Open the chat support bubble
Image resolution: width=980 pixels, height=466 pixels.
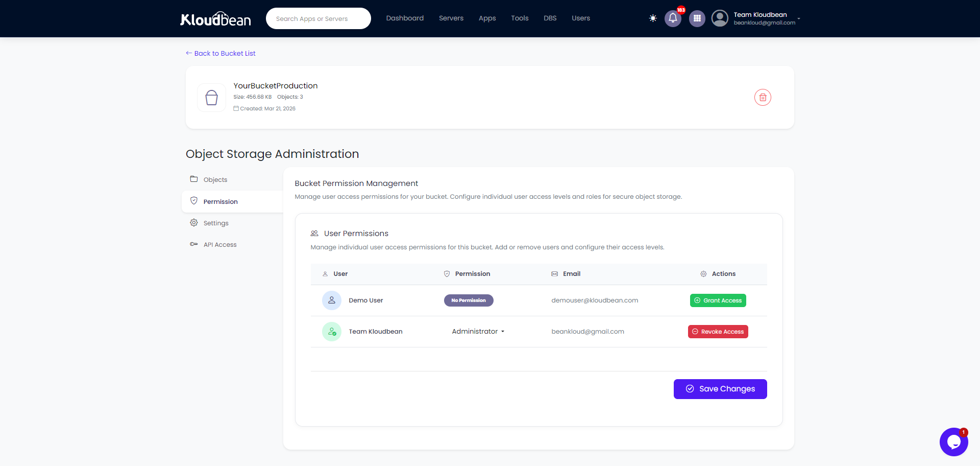coord(953,441)
